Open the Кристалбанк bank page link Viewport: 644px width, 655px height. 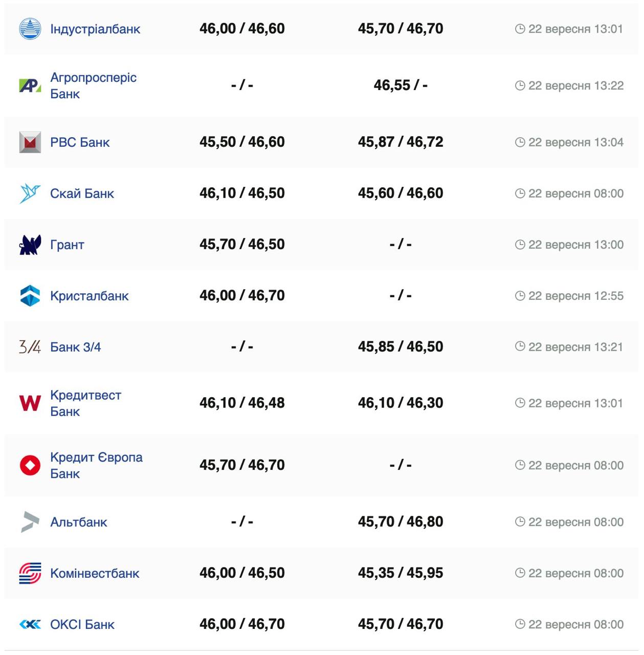tap(90, 296)
